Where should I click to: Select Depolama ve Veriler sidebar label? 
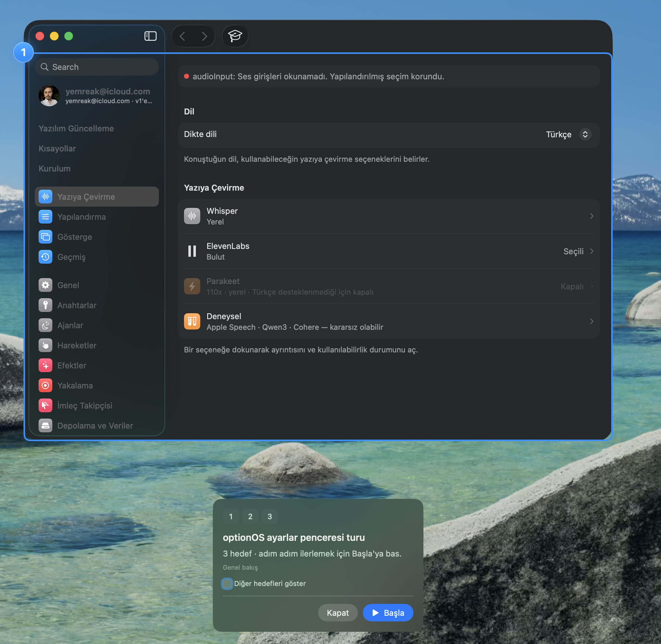click(95, 425)
